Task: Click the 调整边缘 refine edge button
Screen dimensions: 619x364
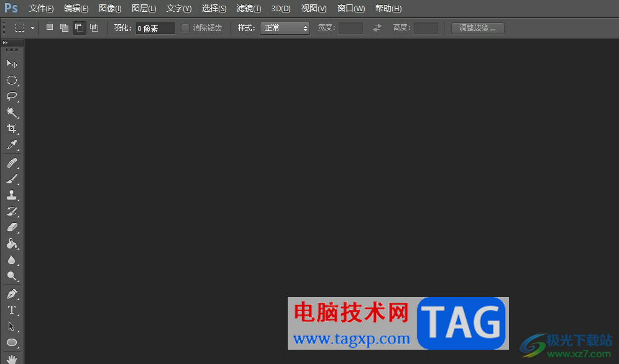Action: click(x=478, y=28)
